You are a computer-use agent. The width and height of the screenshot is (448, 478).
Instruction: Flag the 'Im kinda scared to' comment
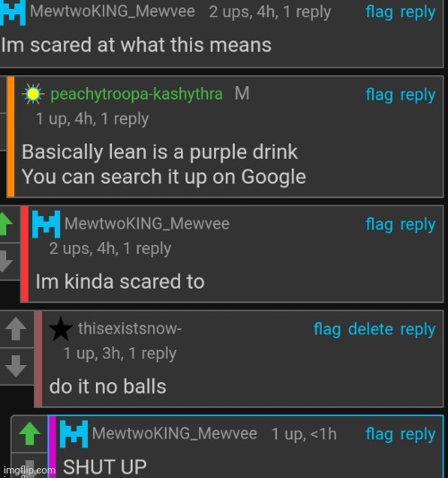[x=379, y=225]
